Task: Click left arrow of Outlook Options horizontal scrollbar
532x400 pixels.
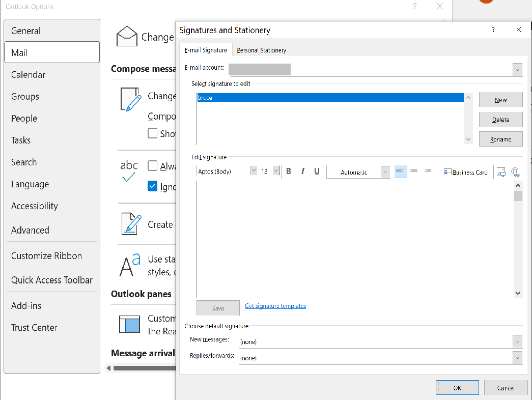Action: [108, 368]
